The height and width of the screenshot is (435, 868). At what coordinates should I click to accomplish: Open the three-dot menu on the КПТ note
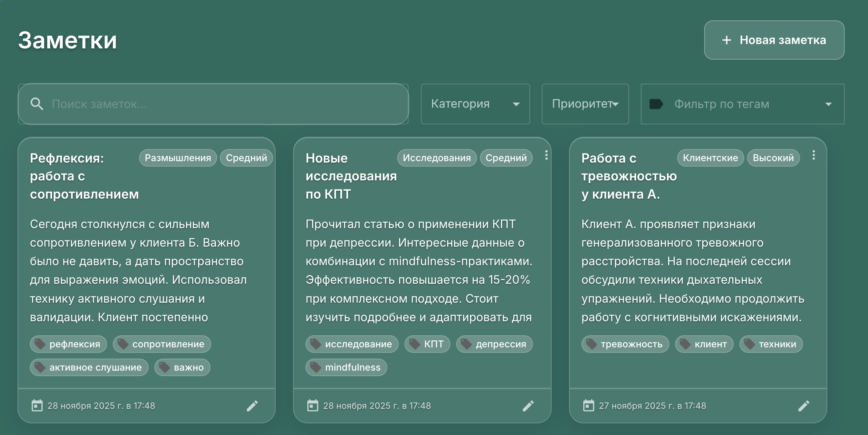pos(546,155)
